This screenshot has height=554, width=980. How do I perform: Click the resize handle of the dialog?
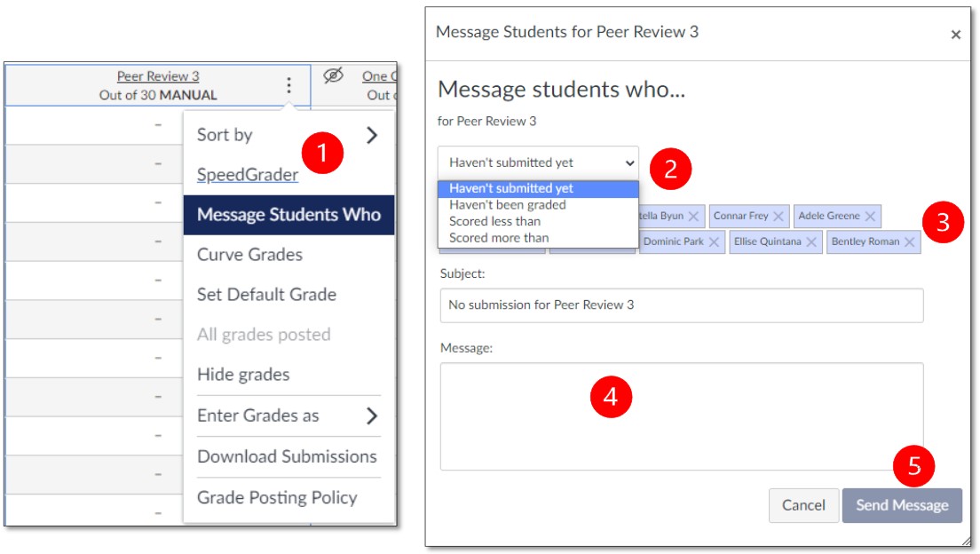[967, 542]
